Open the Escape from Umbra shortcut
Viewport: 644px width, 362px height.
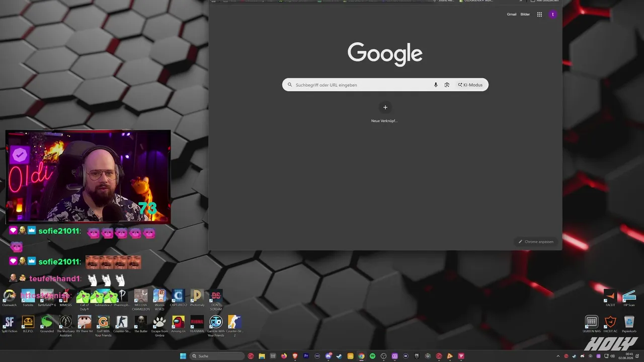click(x=159, y=326)
